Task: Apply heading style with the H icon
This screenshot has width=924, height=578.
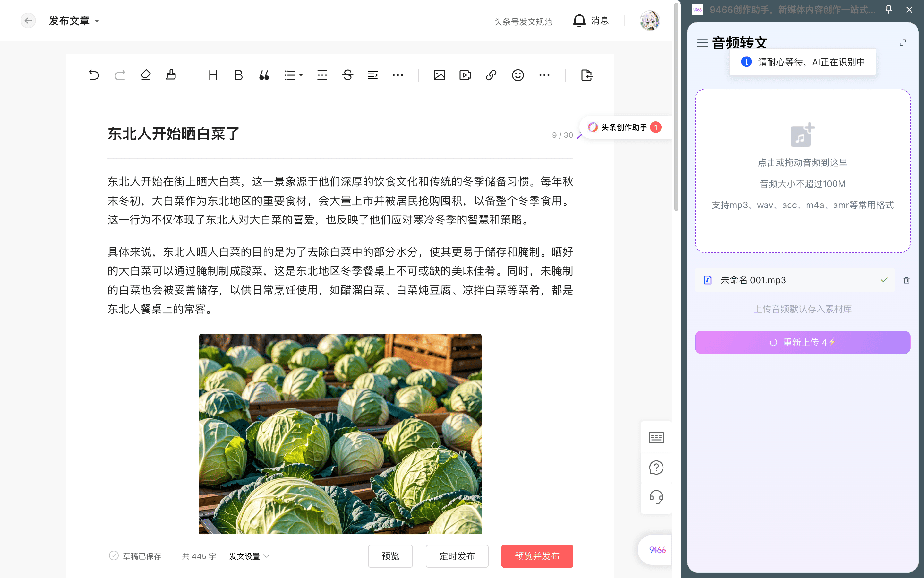Action: pos(213,75)
